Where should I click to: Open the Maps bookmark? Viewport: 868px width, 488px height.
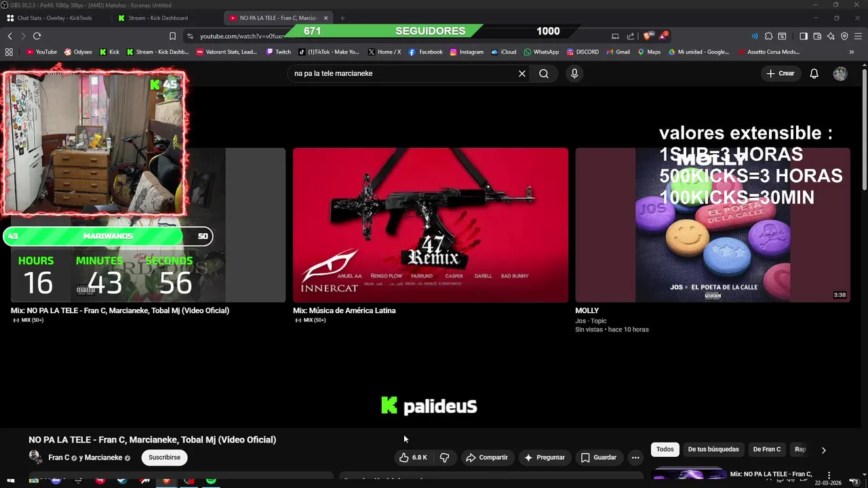click(x=649, y=52)
